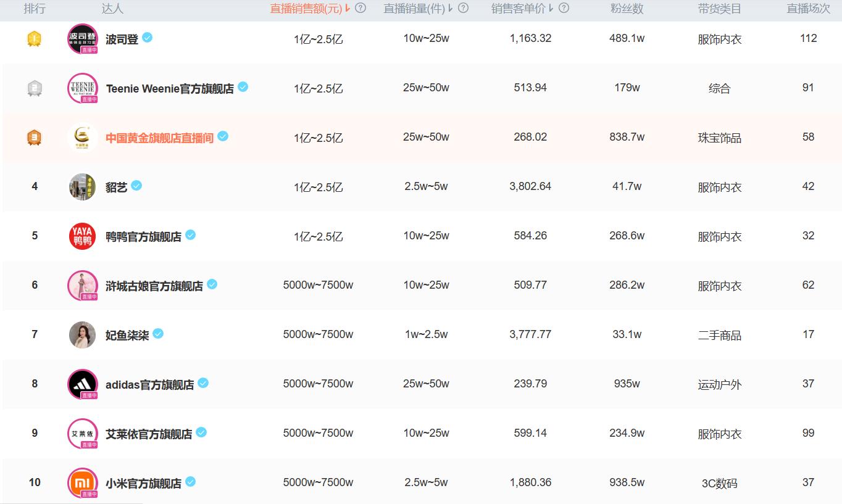Open the adidas logo avatar
The width and height of the screenshot is (842, 504).
pos(83,384)
